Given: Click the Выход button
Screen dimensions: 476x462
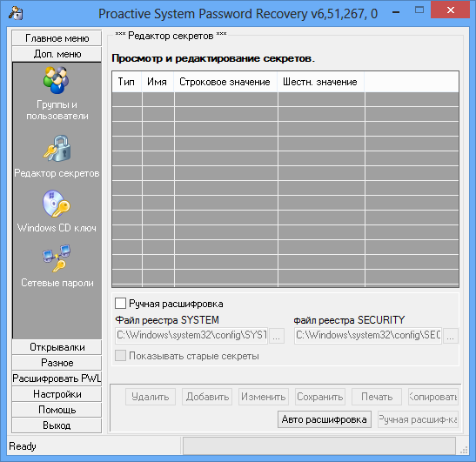Looking at the screenshot, I should [57, 425].
